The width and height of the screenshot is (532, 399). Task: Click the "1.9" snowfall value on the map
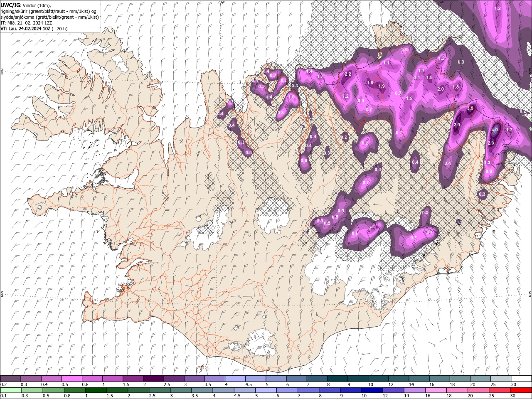[x=382, y=86]
